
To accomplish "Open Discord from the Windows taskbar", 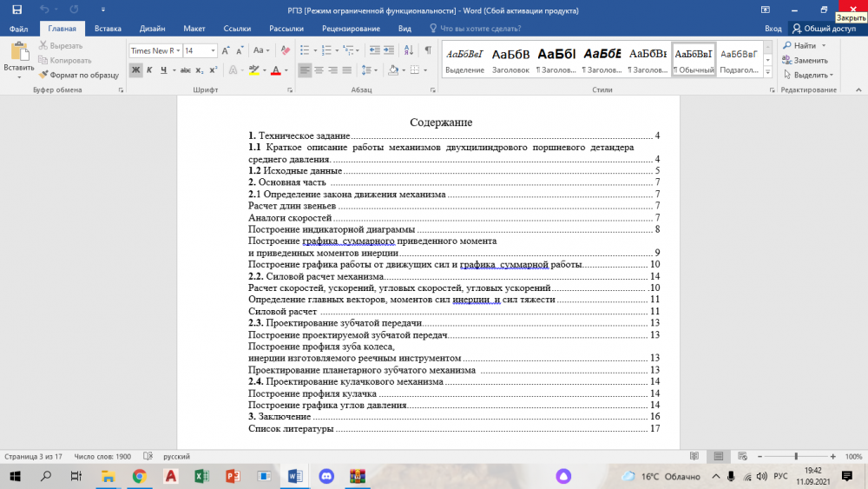I will pos(326,476).
